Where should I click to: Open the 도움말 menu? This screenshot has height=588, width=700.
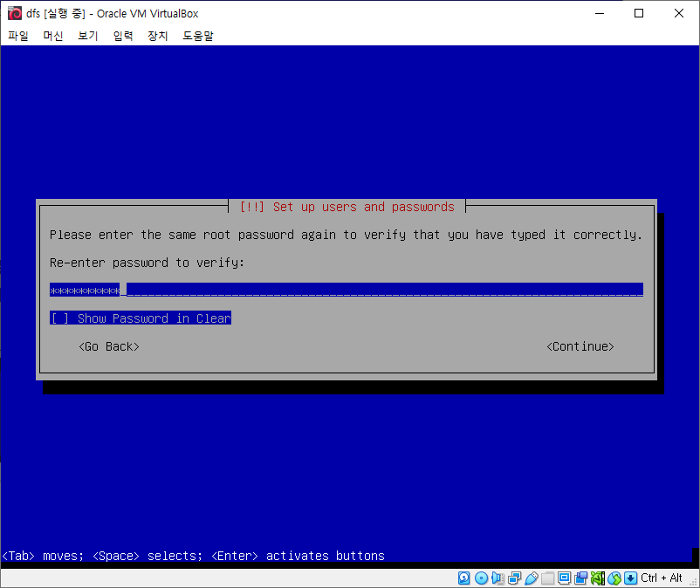[x=198, y=36]
